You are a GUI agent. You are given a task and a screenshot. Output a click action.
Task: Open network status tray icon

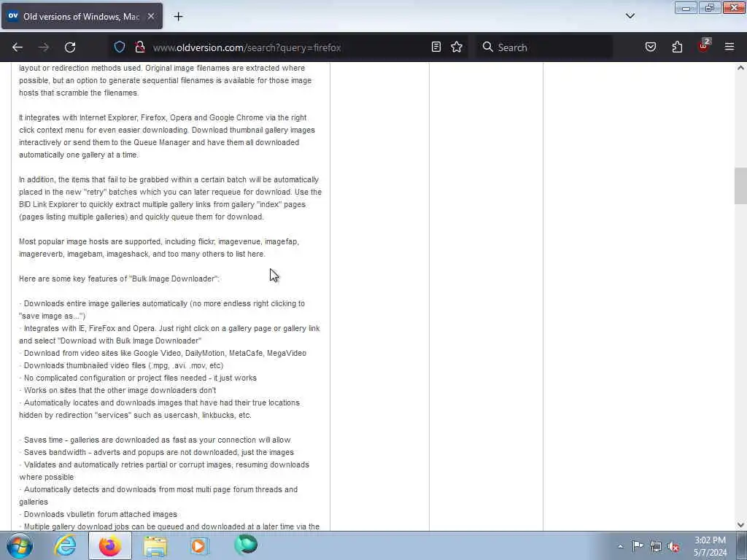pos(656,547)
